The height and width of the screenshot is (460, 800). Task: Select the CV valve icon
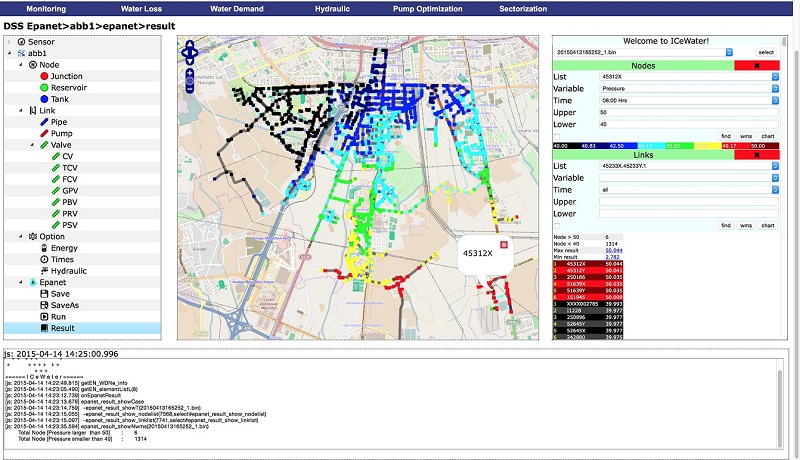pyautogui.click(x=56, y=157)
